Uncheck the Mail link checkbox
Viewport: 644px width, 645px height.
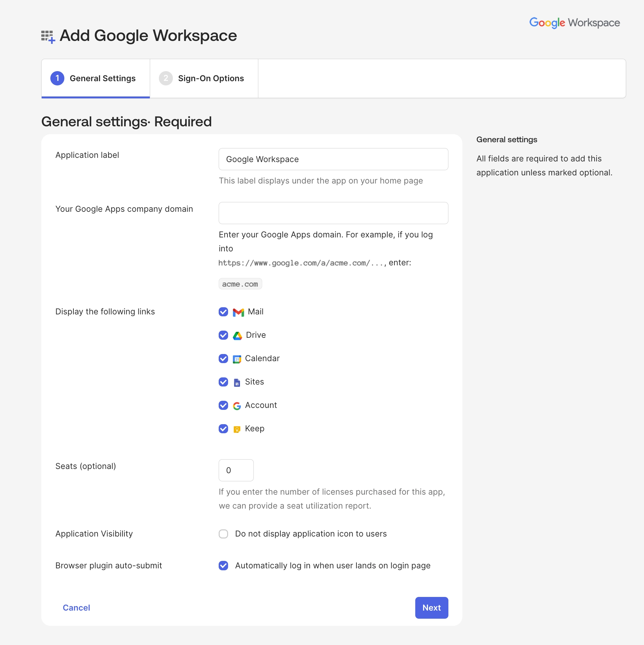point(223,312)
